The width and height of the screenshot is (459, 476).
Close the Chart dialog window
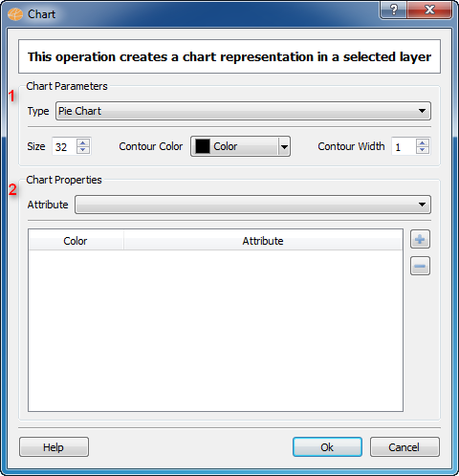pyautogui.click(x=429, y=10)
